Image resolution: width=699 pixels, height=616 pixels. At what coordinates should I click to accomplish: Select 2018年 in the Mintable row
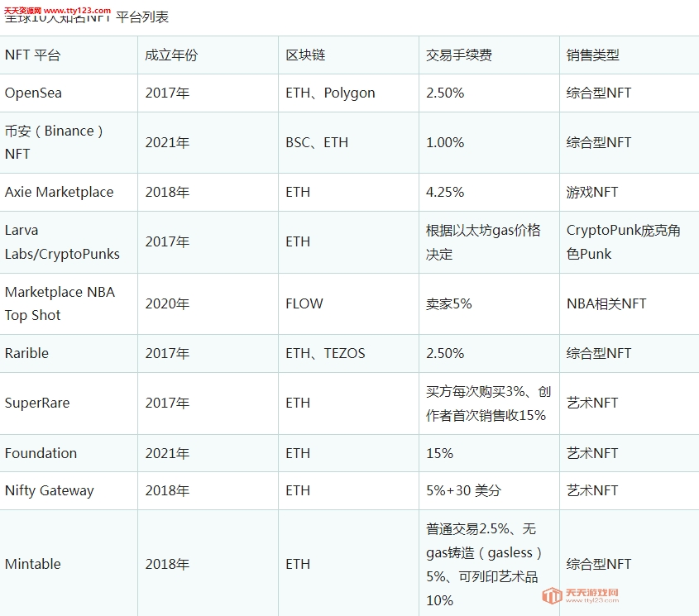[x=167, y=564]
